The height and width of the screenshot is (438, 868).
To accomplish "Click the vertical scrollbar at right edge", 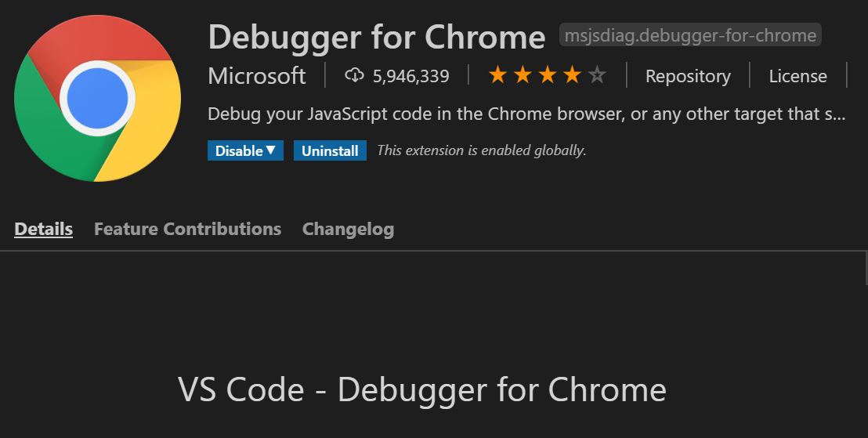I will coord(866,268).
